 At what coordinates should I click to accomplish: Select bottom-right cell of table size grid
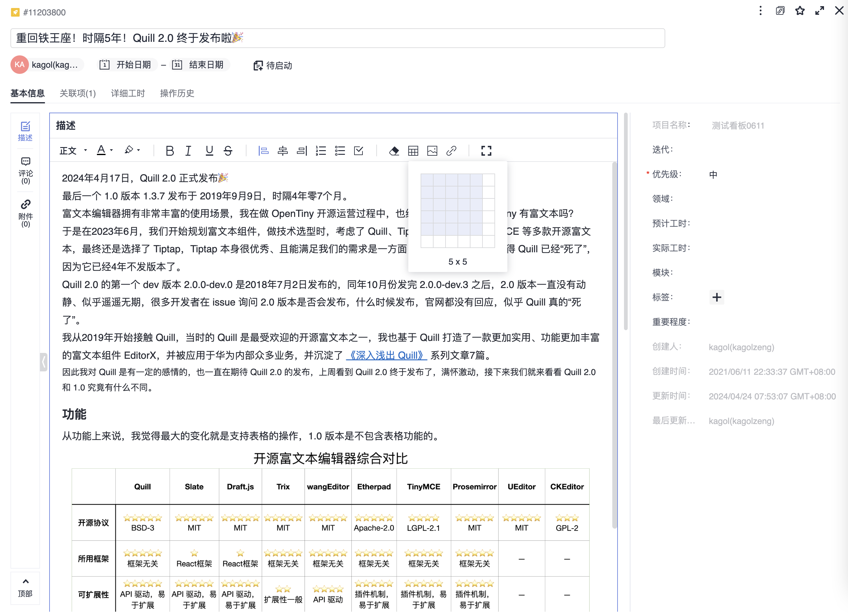pos(488,242)
